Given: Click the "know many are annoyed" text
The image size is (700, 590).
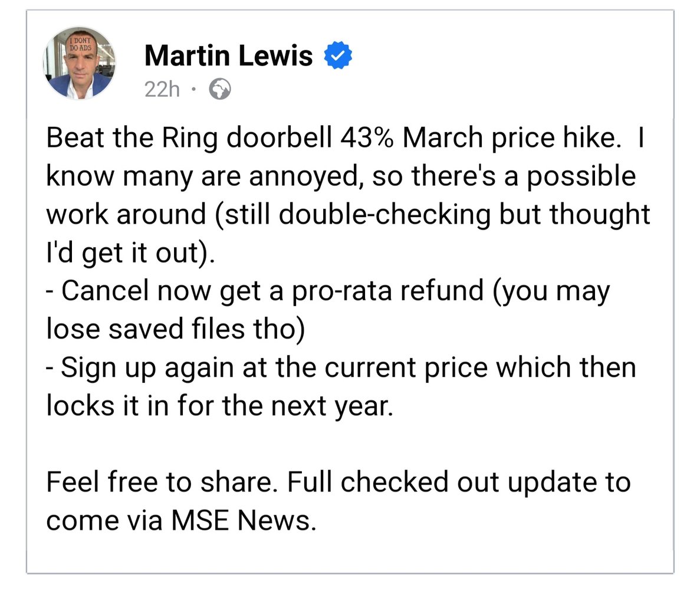Looking at the screenshot, I should pyautogui.click(x=203, y=176).
